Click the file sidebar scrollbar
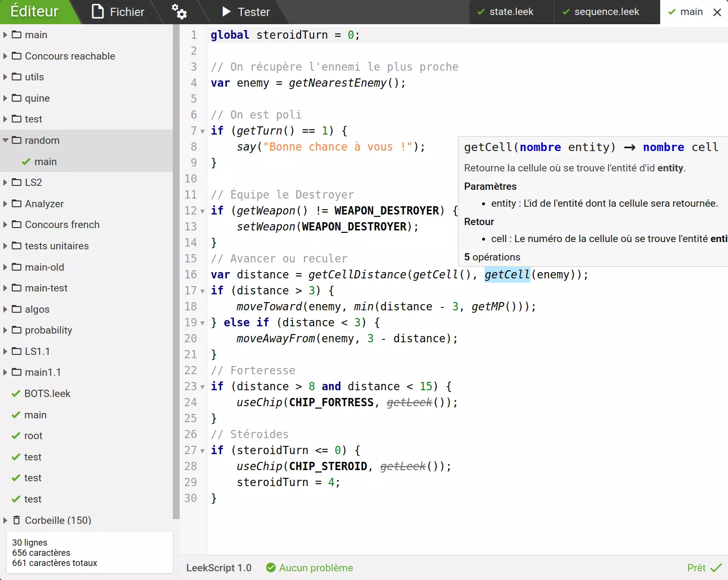728x580 pixels. (x=176, y=271)
